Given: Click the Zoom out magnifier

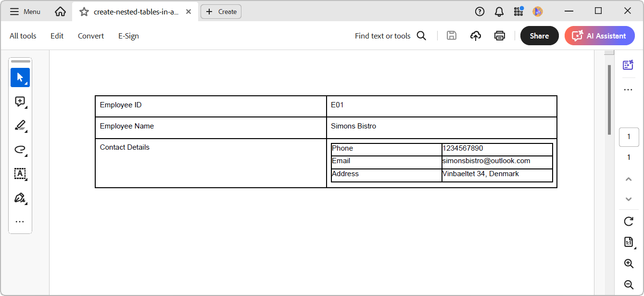Looking at the screenshot, I should 629,284.
